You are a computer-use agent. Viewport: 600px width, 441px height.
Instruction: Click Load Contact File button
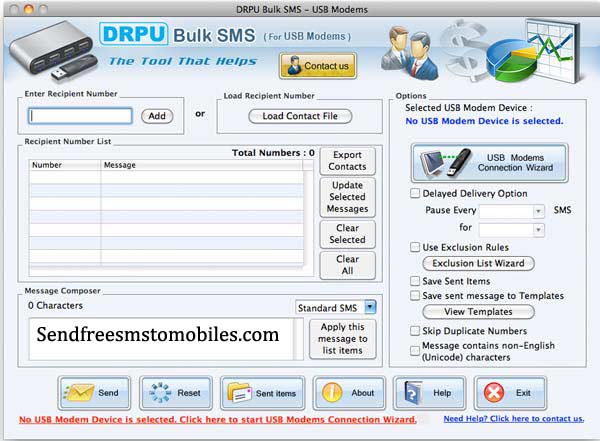[x=300, y=116]
